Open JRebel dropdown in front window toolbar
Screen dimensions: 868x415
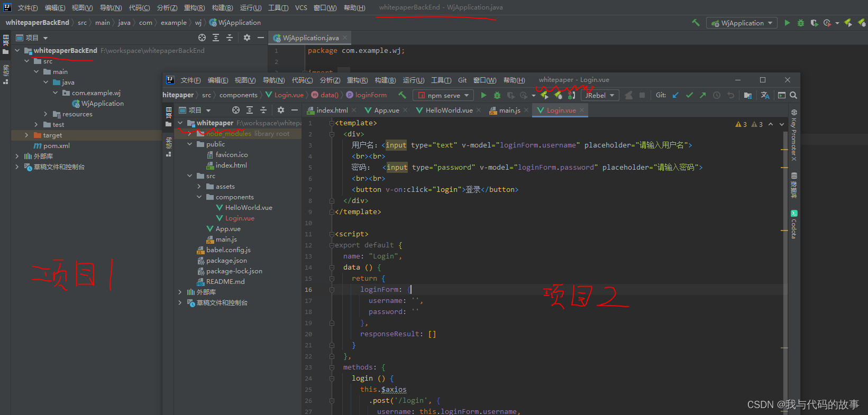tap(600, 95)
